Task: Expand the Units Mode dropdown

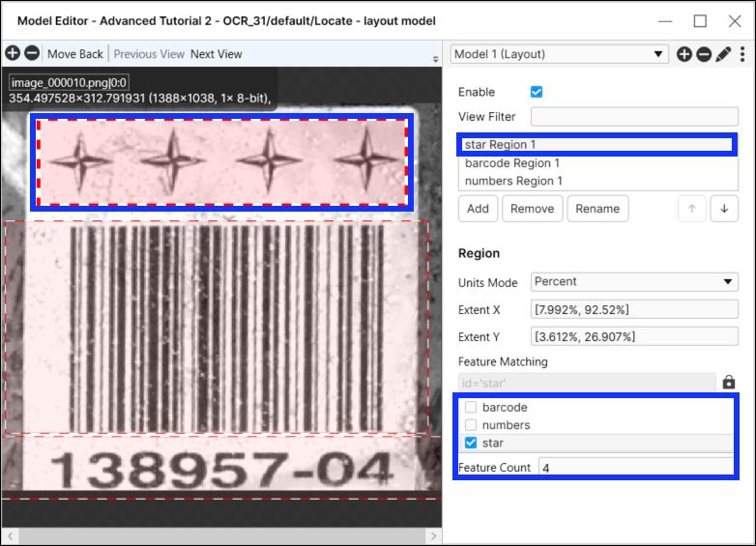Action: (634, 281)
